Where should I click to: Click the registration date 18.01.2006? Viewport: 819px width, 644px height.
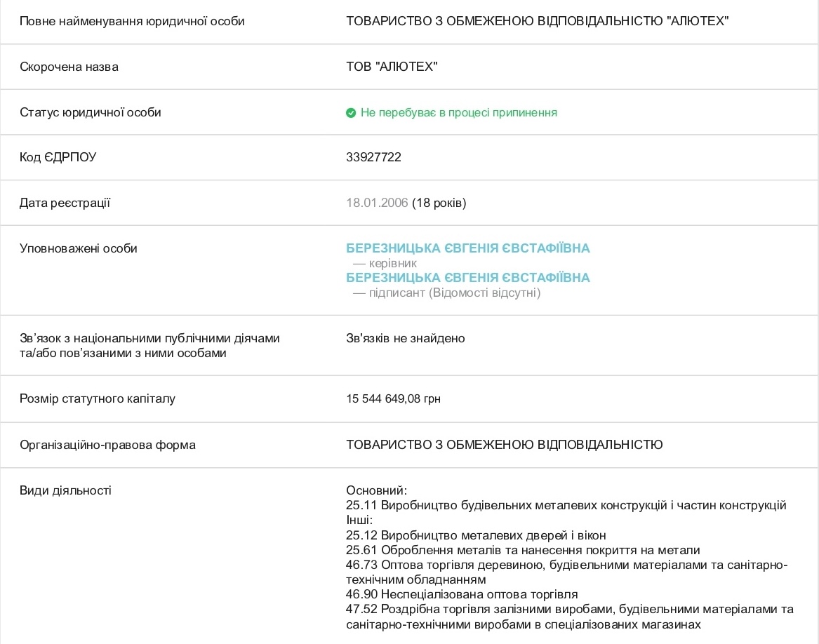377,203
